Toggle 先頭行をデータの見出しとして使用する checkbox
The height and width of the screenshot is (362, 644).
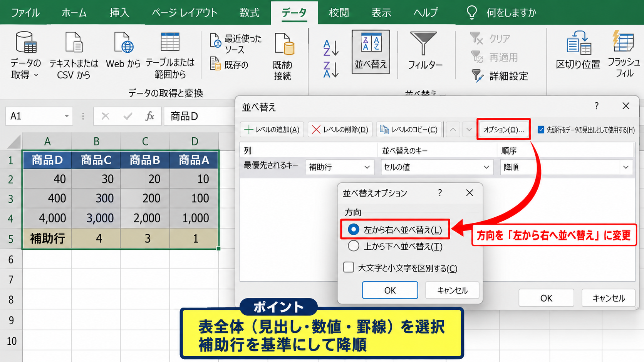point(541,130)
